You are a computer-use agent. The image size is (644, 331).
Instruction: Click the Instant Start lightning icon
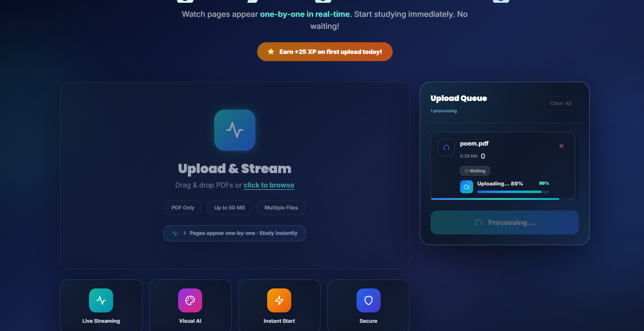(x=279, y=300)
